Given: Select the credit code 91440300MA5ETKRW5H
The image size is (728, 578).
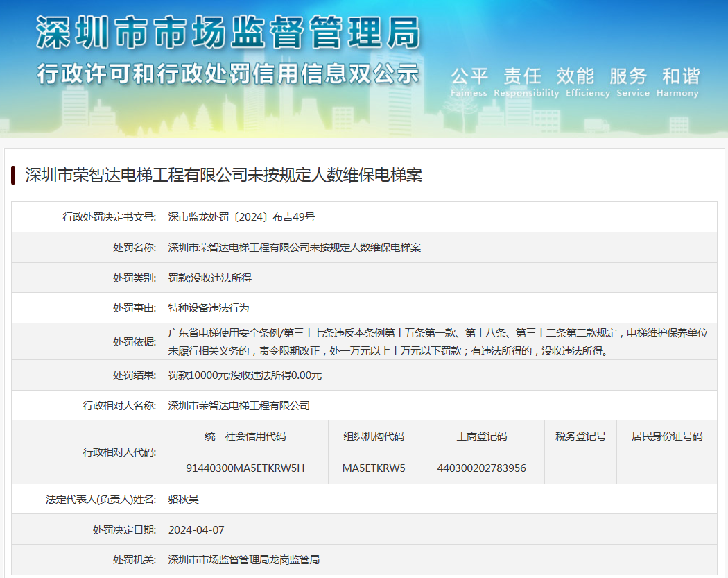Looking at the screenshot, I should 245,468.
